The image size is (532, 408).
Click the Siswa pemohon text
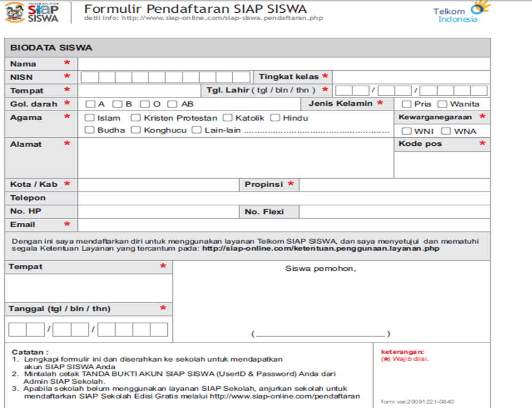click(x=321, y=269)
